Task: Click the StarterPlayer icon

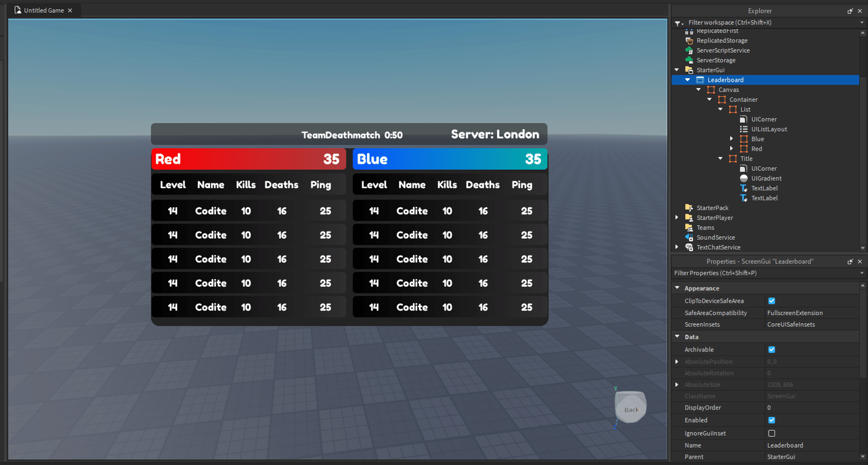Action: tap(689, 218)
